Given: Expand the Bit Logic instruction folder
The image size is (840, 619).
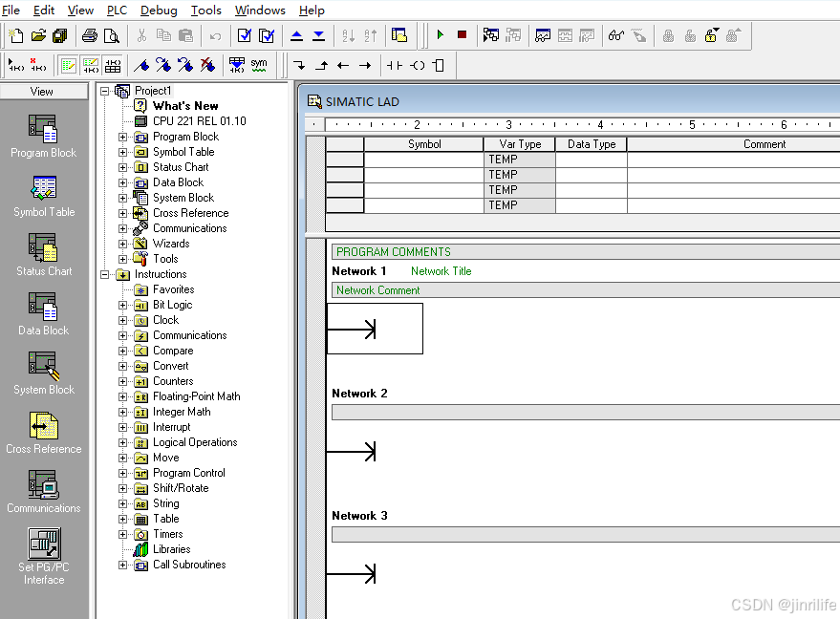Looking at the screenshot, I should coord(122,306).
